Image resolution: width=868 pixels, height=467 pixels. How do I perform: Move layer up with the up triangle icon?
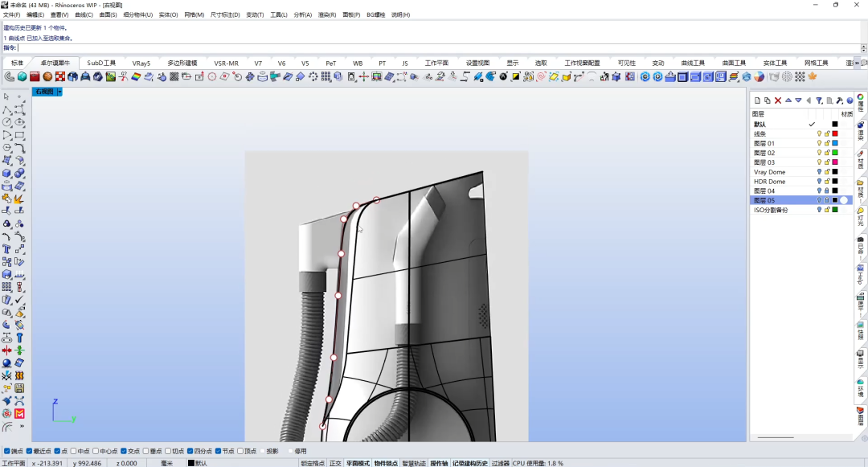coord(788,100)
